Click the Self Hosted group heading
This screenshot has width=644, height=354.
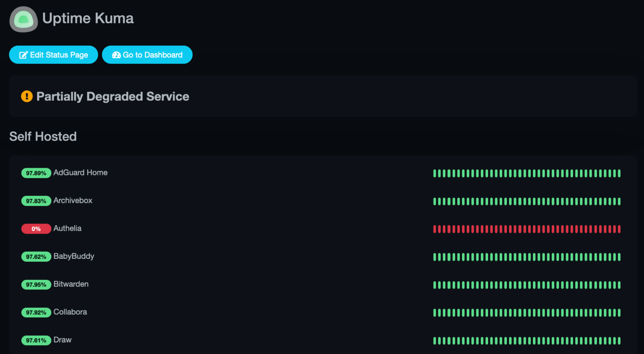click(x=43, y=136)
